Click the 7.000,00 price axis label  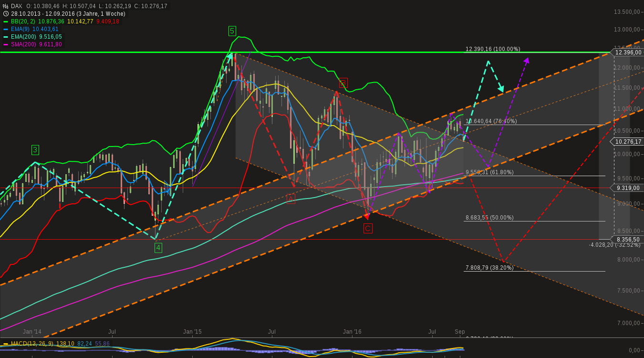(629, 323)
